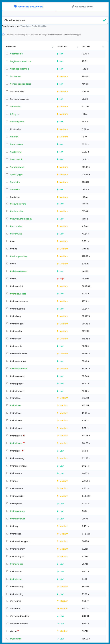
Task: Select the #chardonnaywine hashtag checkbox
Action: tap(7, 99)
